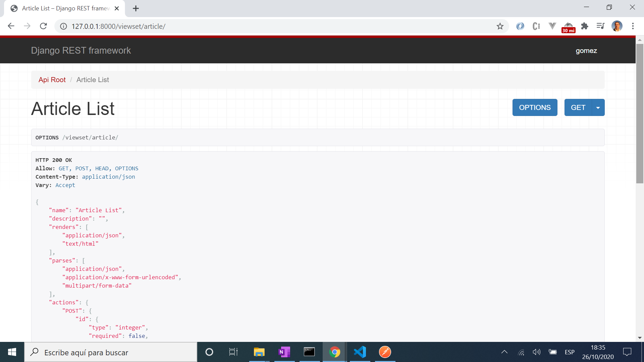644x362 pixels.
Task: View the site information icon in the address bar
Action: click(63, 26)
